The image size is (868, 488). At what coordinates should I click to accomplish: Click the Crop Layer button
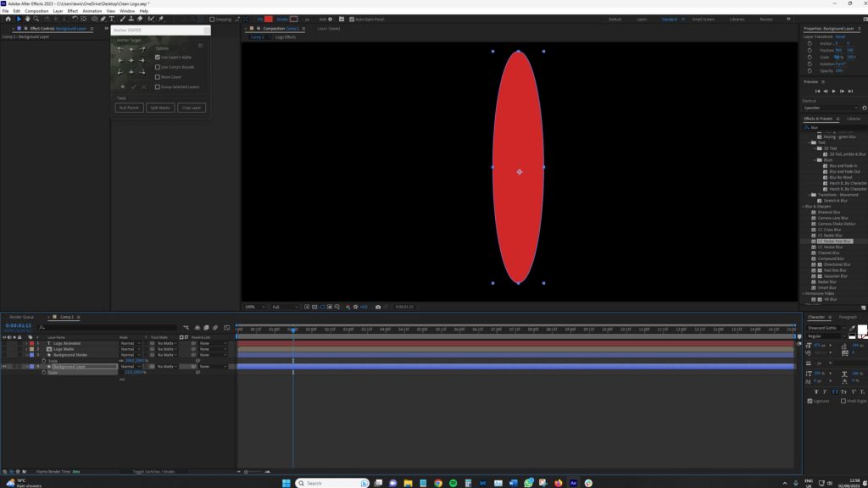[x=192, y=108]
